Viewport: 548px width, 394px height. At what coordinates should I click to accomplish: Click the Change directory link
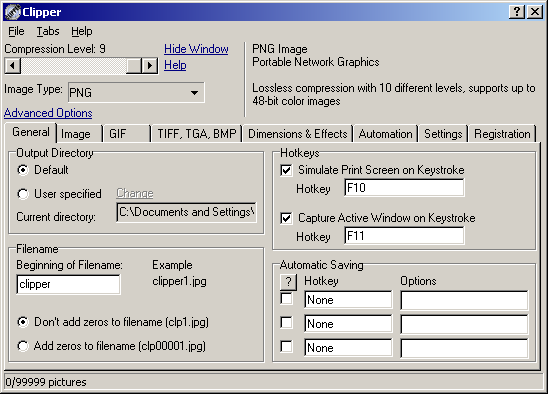[x=135, y=193]
